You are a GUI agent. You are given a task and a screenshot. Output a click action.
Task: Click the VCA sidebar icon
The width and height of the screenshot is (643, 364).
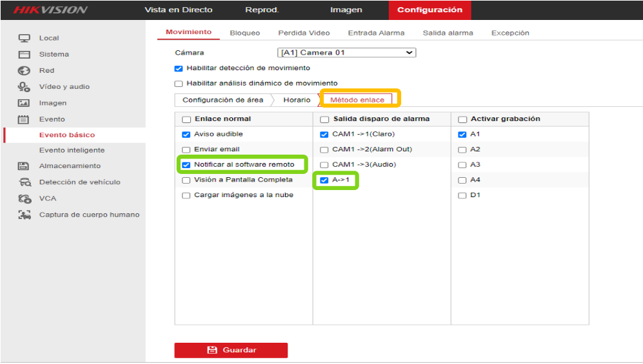[25, 198]
